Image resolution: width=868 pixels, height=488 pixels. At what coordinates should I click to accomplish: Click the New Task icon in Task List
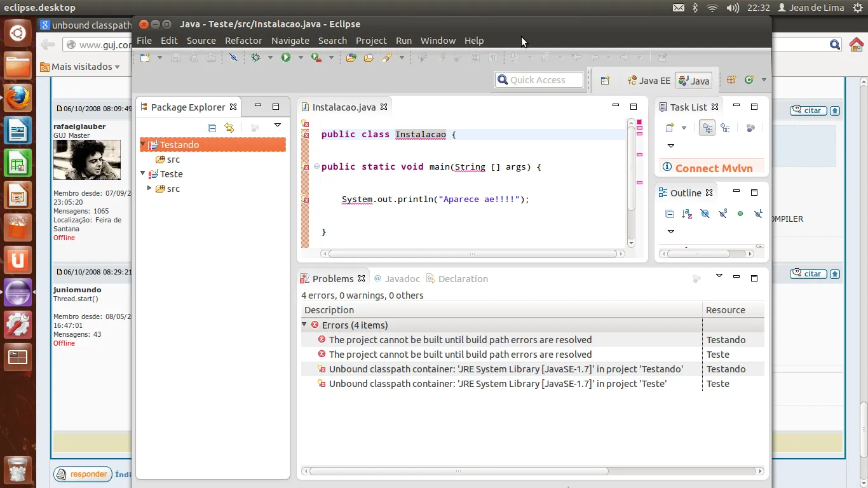click(670, 128)
